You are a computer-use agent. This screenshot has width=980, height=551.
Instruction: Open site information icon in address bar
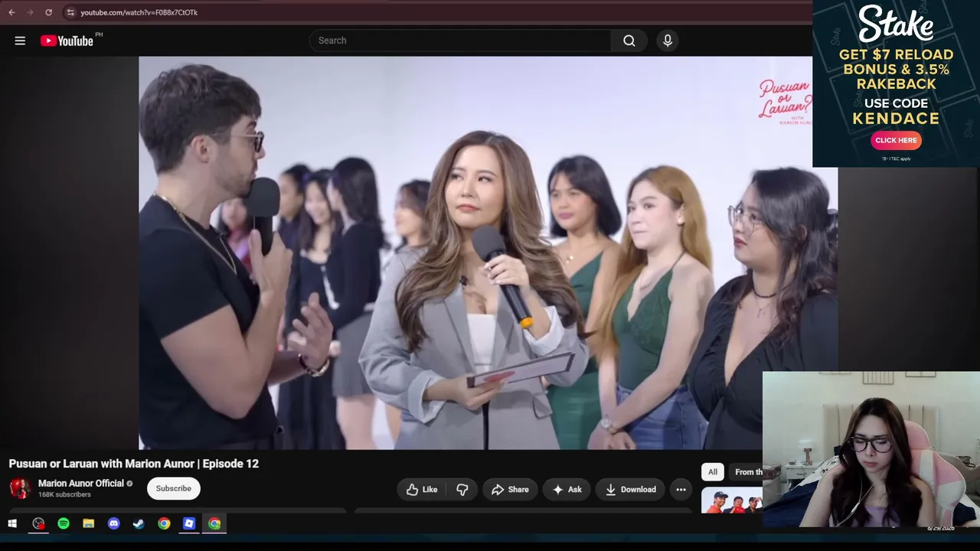click(70, 12)
